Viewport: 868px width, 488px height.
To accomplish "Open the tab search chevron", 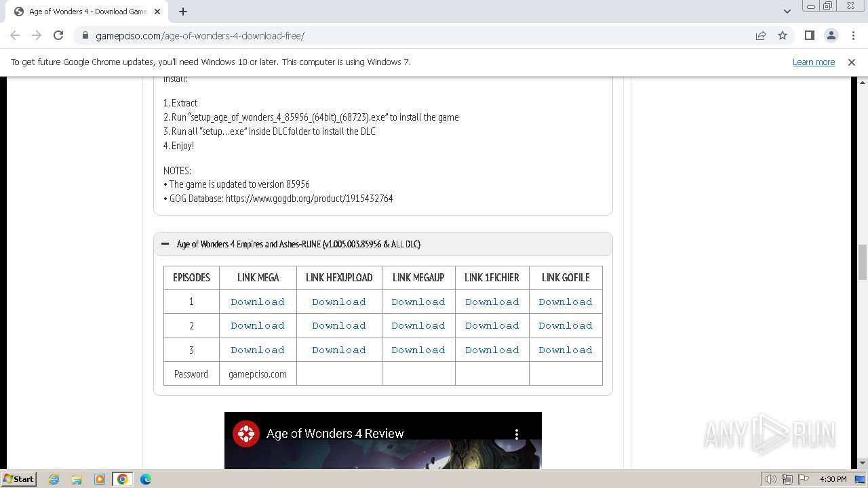I will pyautogui.click(x=787, y=12).
